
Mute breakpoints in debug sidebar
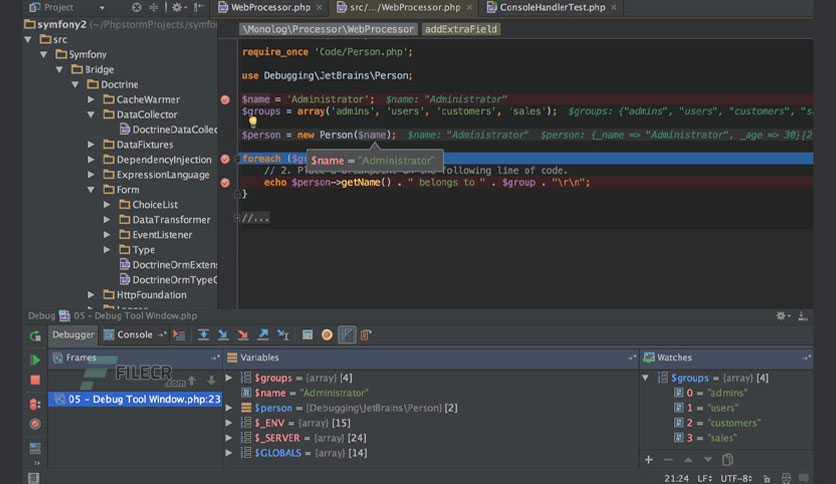pyautogui.click(x=35, y=424)
